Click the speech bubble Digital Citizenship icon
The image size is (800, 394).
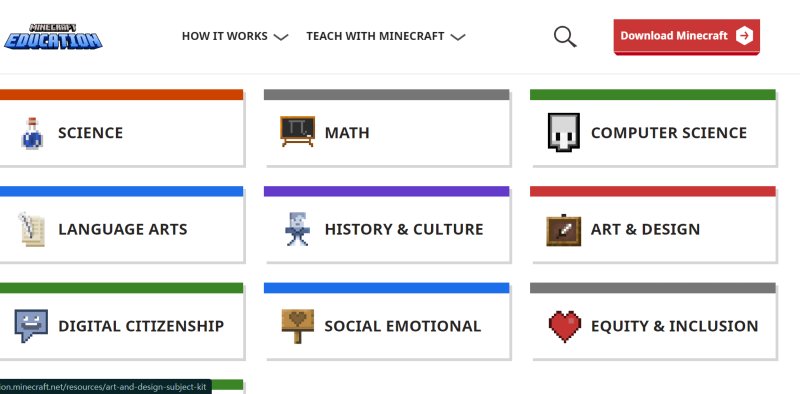point(31,325)
